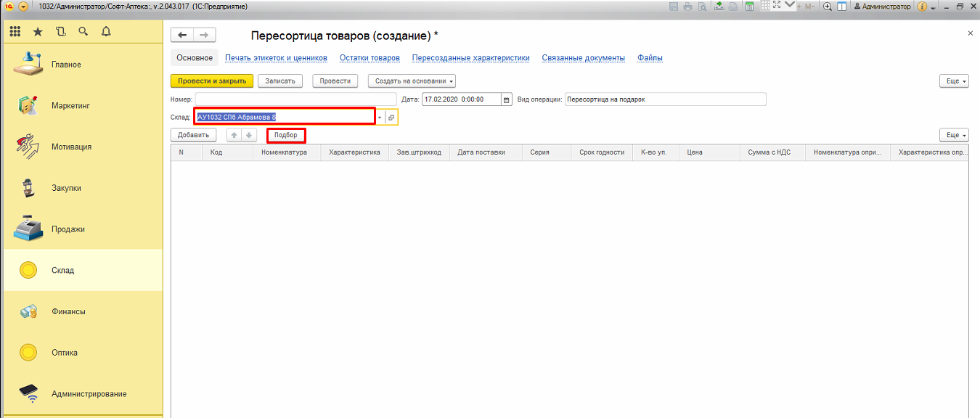Open the Создать на основании dropdown

click(x=411, y=81)
